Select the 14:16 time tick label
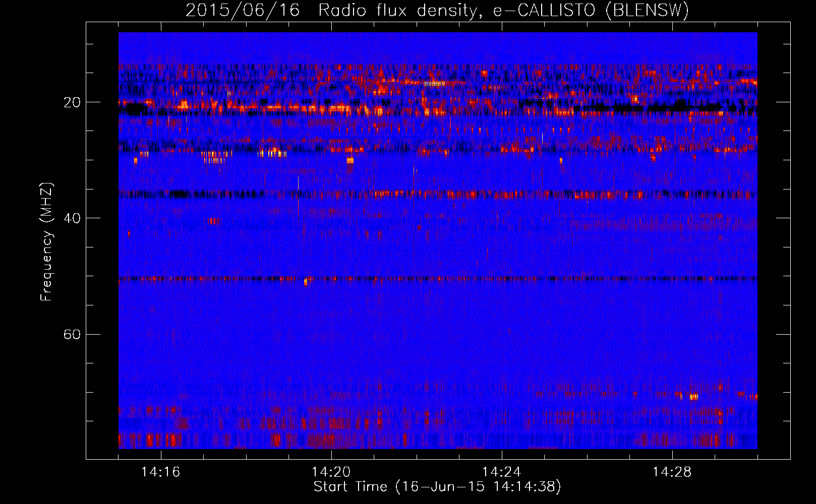 click(161, 472)
